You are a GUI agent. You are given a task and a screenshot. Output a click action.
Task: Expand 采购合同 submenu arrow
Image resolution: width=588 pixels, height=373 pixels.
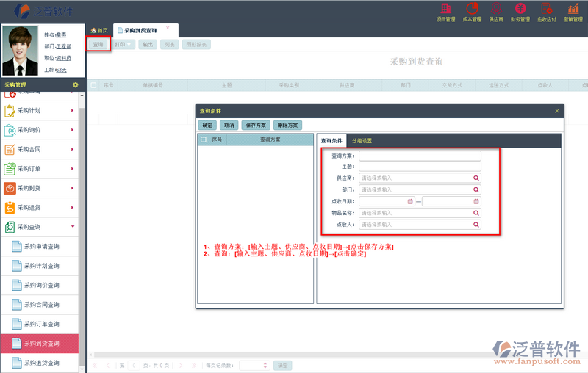72,150
